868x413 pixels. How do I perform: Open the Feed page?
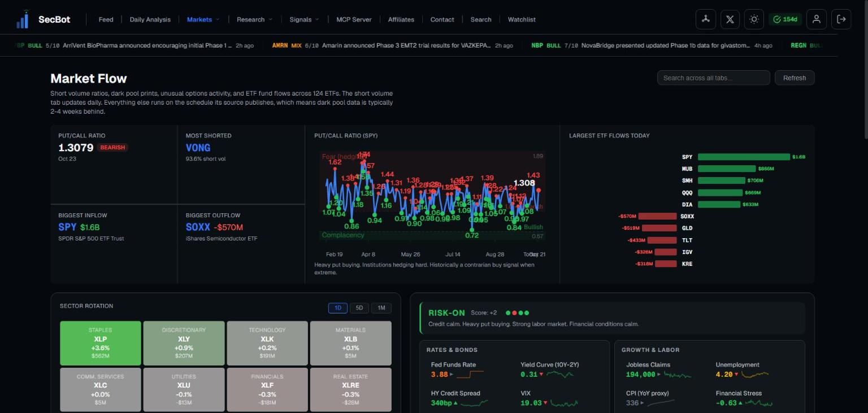pyautogui.click(x=106, y=19)
